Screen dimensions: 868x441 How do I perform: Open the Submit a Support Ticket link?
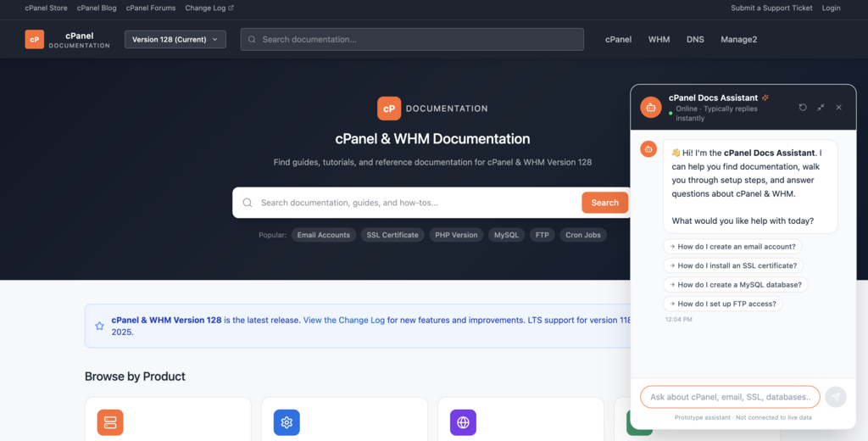[771, 8]
